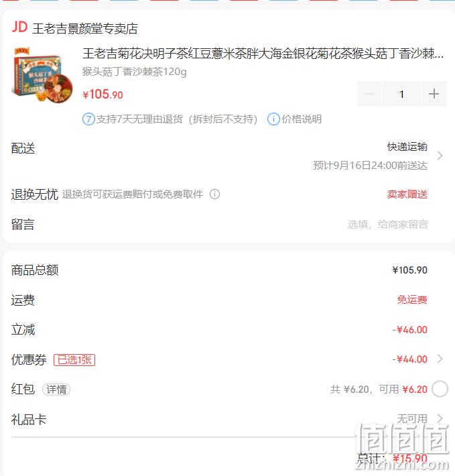
Task: Click the 卖家赠送 label
Action: coord(407,194)
